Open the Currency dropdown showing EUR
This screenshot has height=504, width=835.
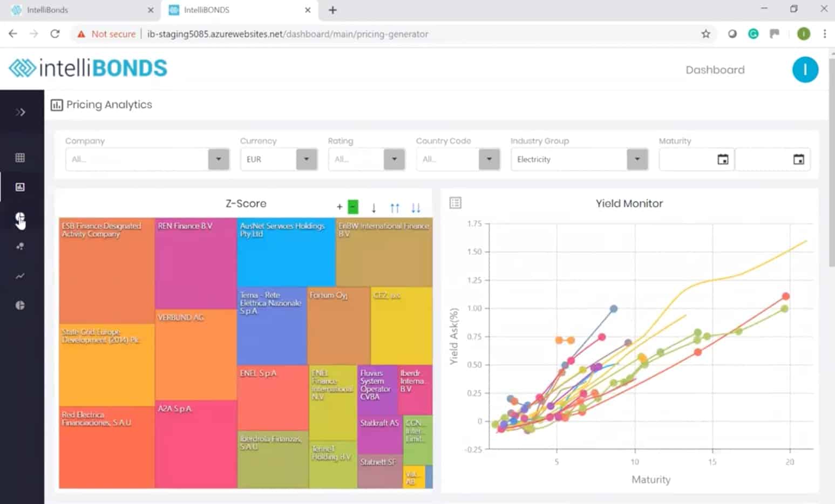click(x=306, y=159)
